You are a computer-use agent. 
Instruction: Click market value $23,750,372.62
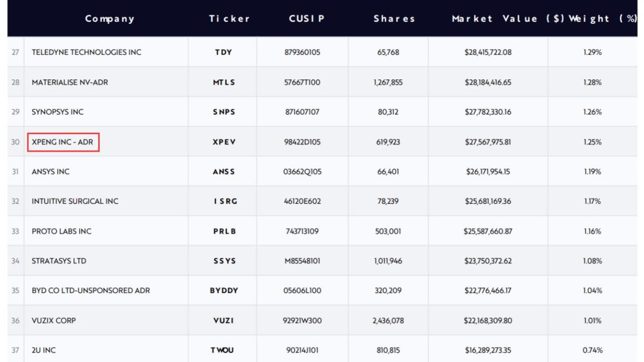coord(488,261)
